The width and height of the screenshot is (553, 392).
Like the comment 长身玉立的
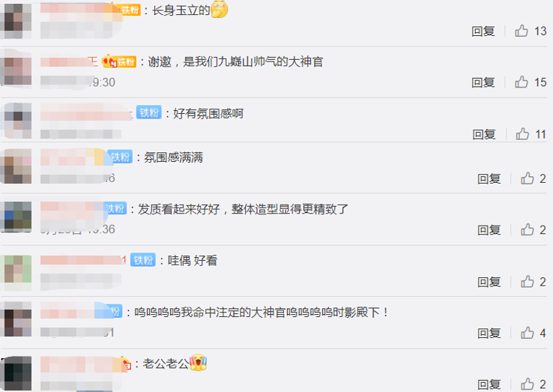[522, 31]
